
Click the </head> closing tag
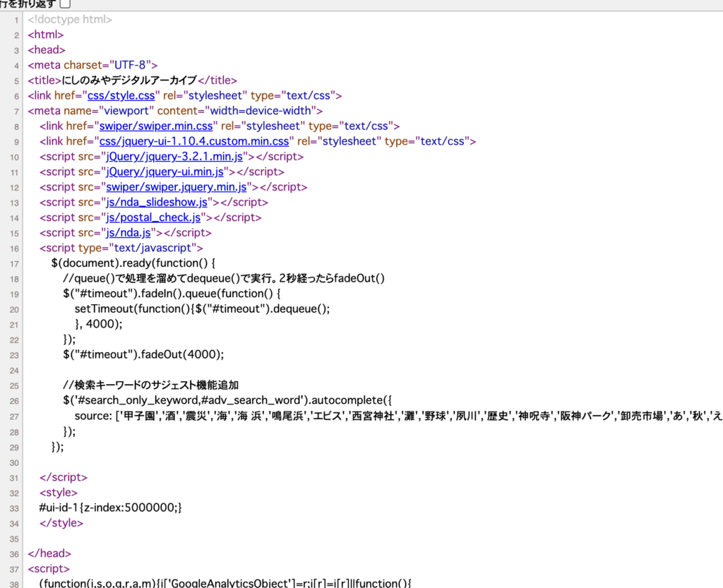[x=49, y=553]
